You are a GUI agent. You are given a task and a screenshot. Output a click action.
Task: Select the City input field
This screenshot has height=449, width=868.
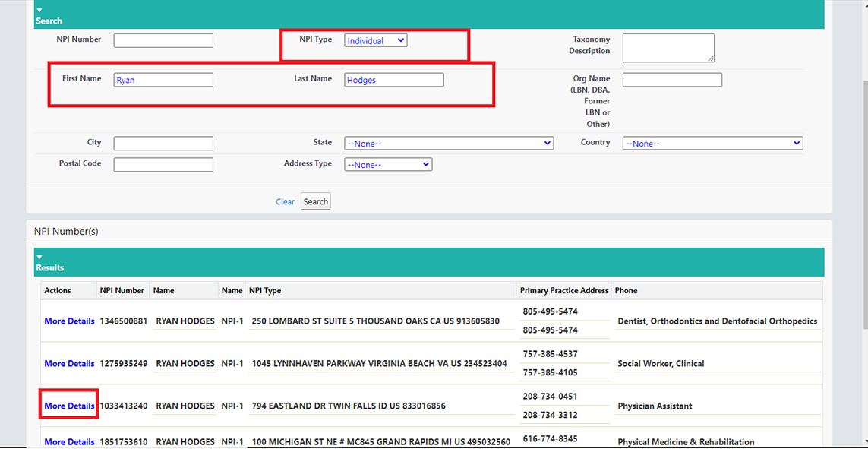163,143
